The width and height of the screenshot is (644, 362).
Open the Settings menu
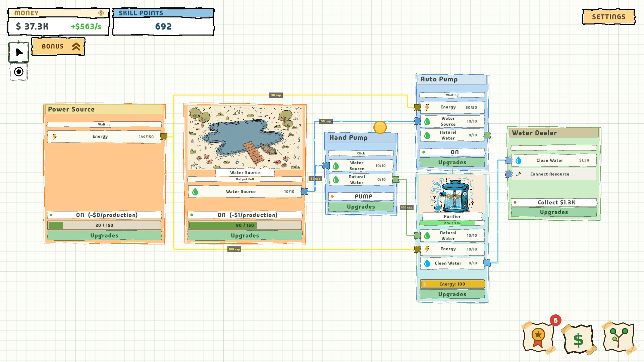point(608,17)
